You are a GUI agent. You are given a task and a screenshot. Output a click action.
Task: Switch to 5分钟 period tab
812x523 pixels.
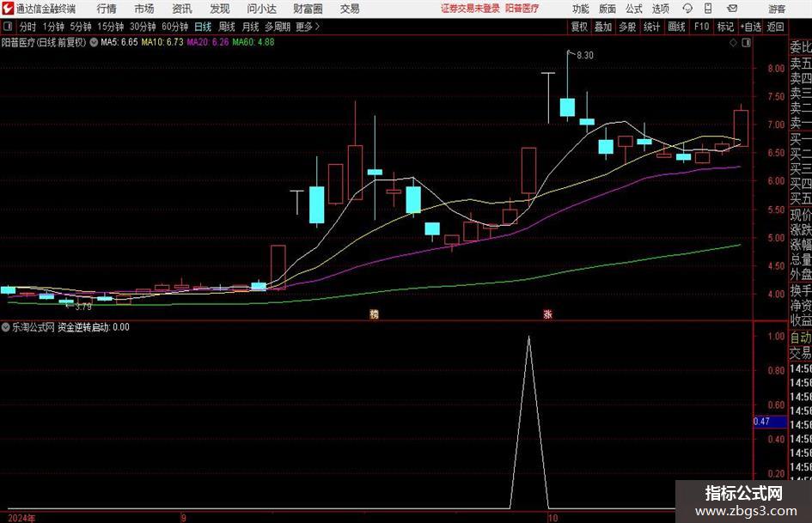(x=80, y=27)
